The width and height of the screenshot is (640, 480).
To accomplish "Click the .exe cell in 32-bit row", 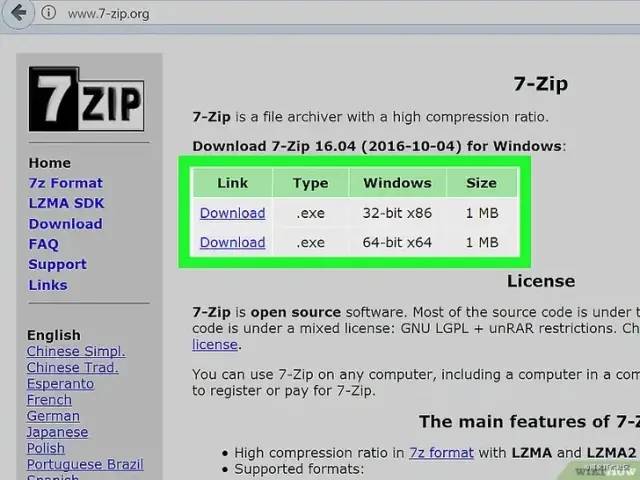I will coord(311,213).
